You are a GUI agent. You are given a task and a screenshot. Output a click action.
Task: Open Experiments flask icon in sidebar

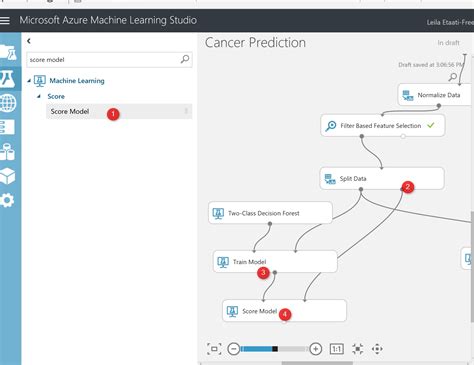pos(7,79)
